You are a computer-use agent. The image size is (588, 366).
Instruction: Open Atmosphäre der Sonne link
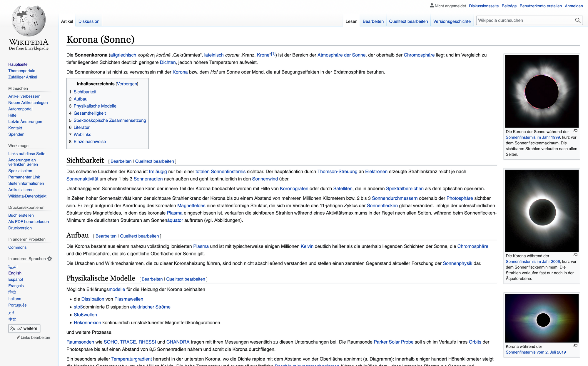coord(341,55)
